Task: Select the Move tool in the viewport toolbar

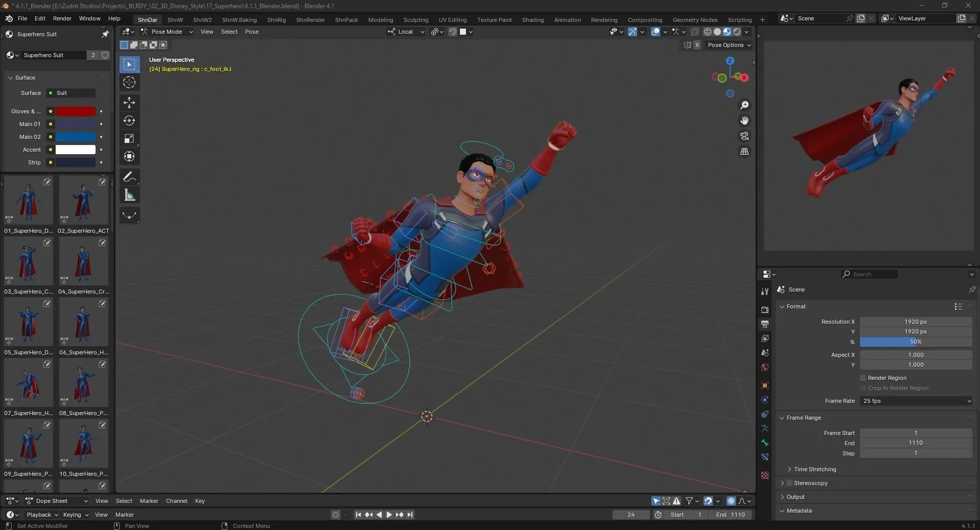Action: pyautogui.click(x=129, y=103)
